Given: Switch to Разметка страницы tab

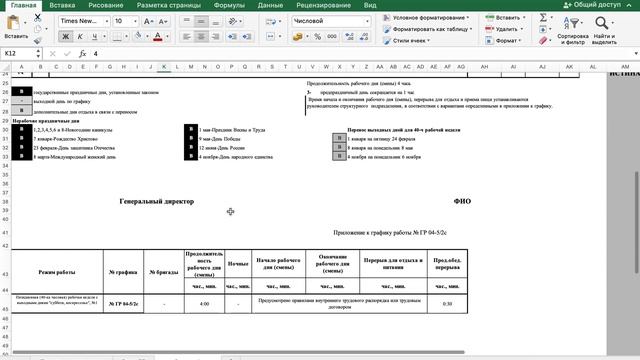Looking at the screenshot, I should point(169,5).
